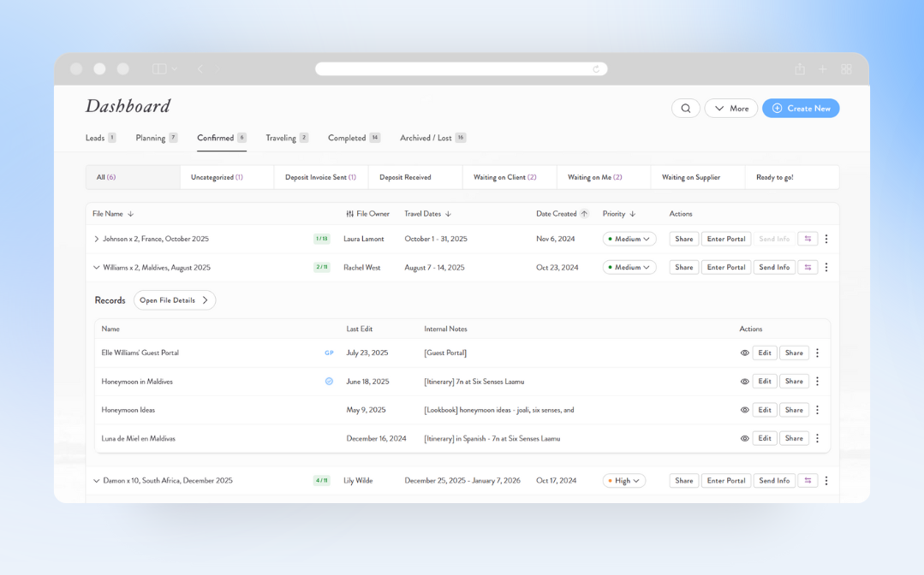Click the Create New button
Viewport: 924px width, 575px height.
[x=800, y=109]
